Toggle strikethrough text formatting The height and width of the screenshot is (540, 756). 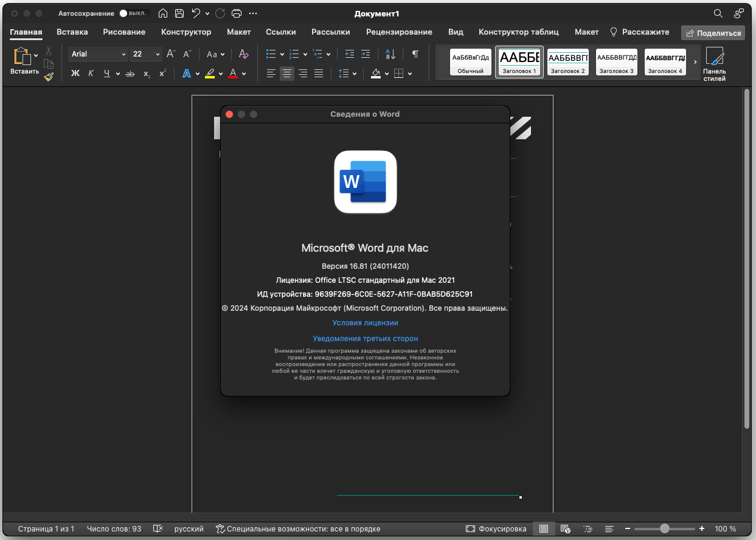click(x=129, y=74)
